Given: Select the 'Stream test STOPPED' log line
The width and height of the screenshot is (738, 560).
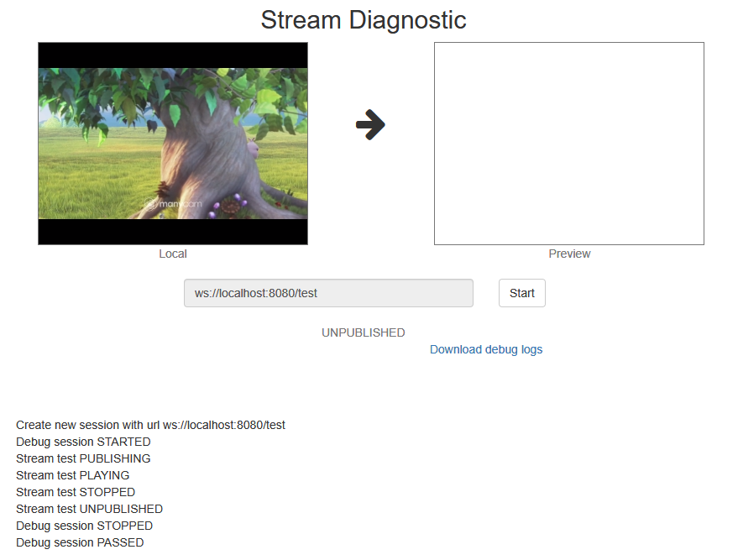Looking at the screenshot, I should coord(76,492).
